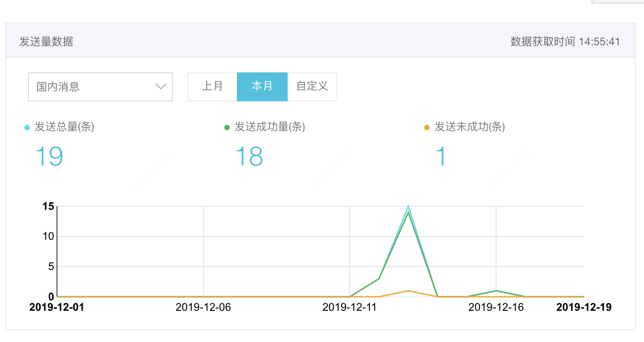Viewport: 644px width, 342px height.
Task: Click the chevron arrow in 国内消息 combo box
Action: coord(161,86)
